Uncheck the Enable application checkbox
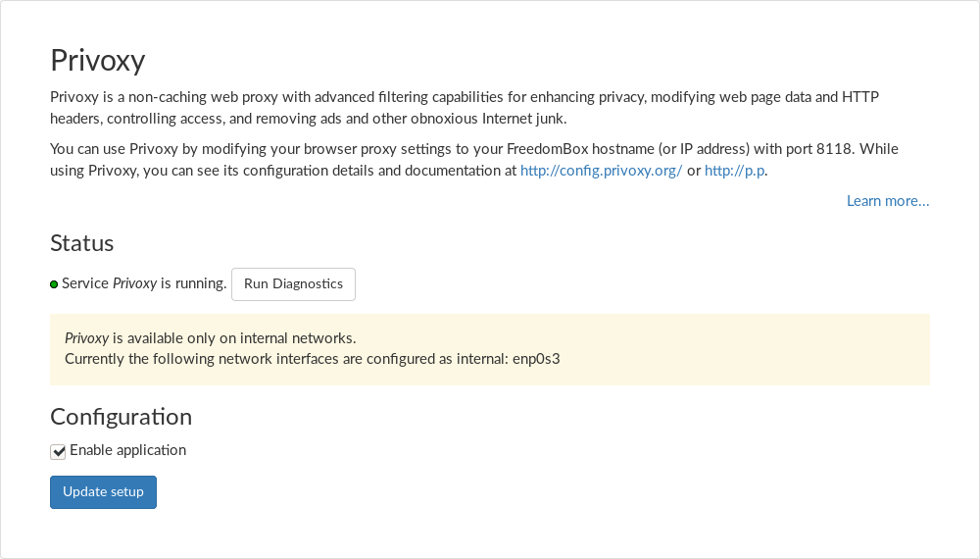 point(58,451)
